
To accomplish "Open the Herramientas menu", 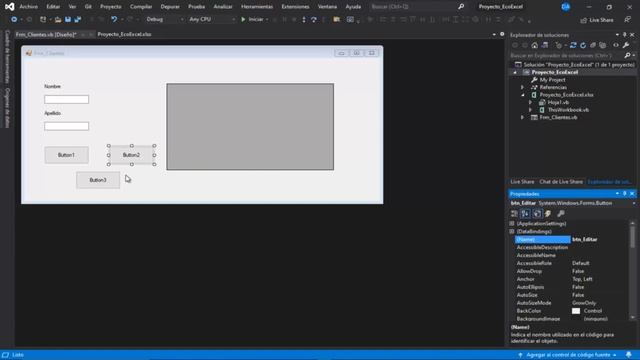I will click(257, 7).
